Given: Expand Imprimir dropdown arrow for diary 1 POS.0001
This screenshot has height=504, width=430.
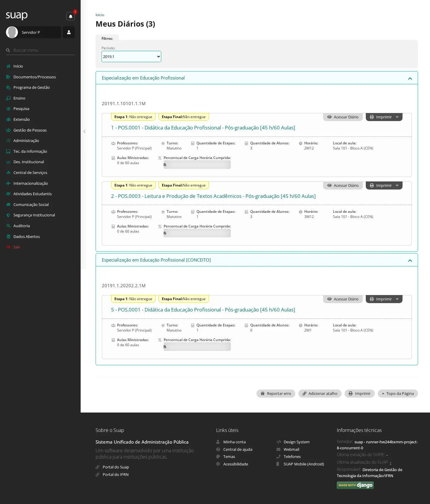Looking at the screenshot, I should click(x=397, y=117).
